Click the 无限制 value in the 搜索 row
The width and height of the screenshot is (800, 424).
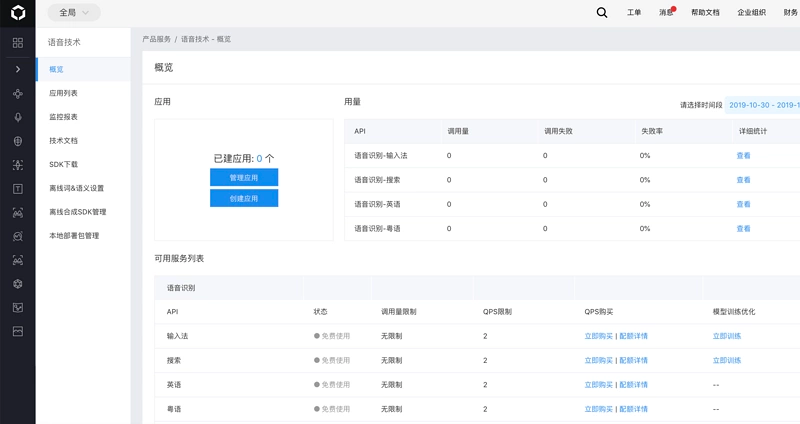[x=391, y=360]
